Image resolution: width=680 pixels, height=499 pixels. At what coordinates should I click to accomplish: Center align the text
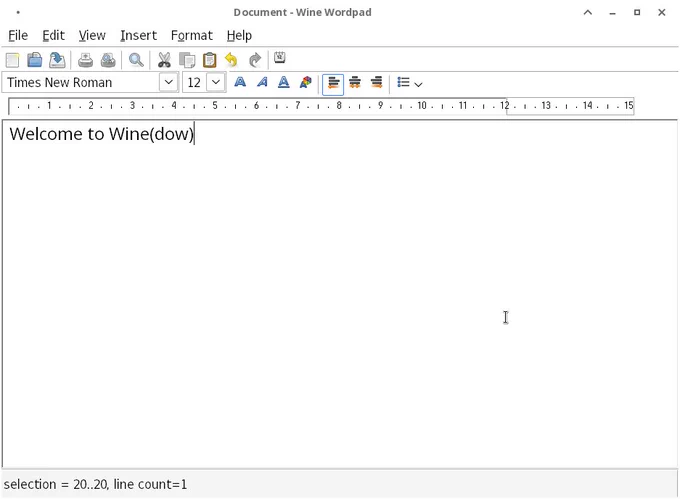pyautogui.click(x=355, y=82)
